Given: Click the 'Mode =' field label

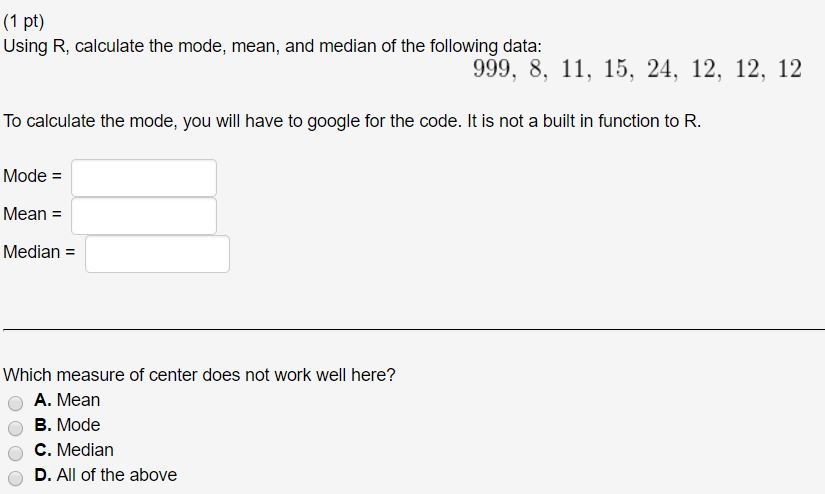Looking at the screenshot, I should [x=33, y=176].
